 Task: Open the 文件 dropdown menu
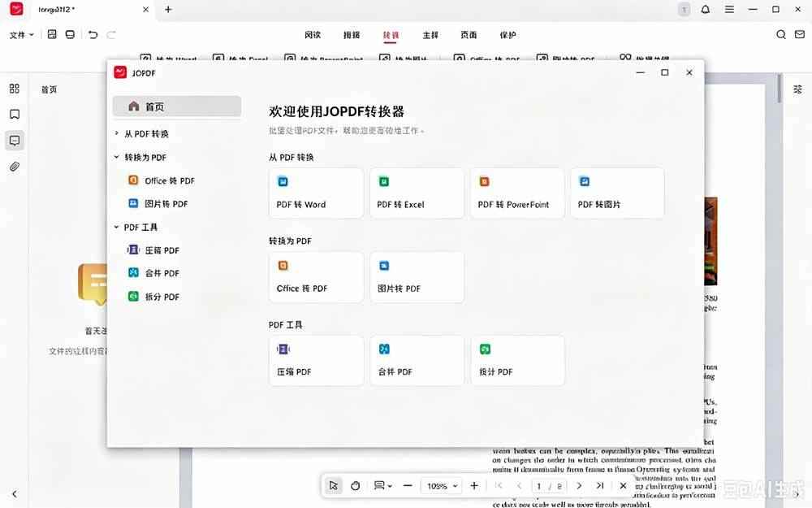pyautogui.click(x=22, y=35)
